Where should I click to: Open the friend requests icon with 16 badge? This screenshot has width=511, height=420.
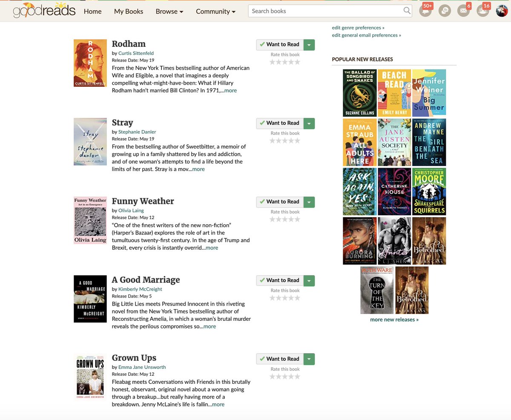click(x=482, y=11)
